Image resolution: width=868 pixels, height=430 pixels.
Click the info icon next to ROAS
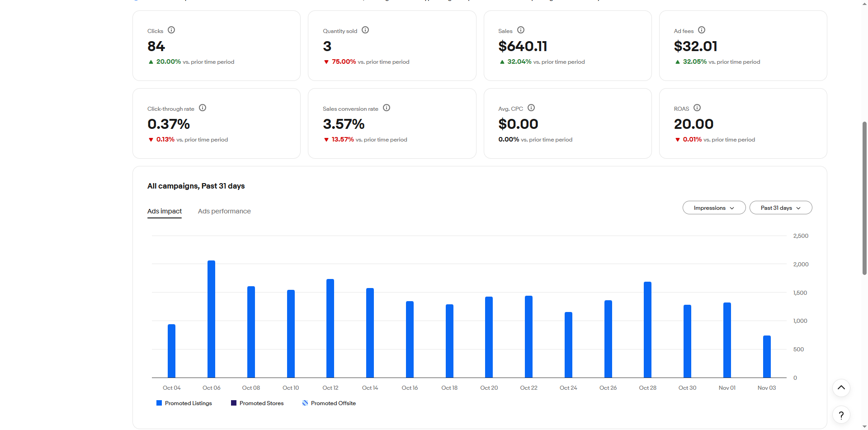tap(697, 108)
